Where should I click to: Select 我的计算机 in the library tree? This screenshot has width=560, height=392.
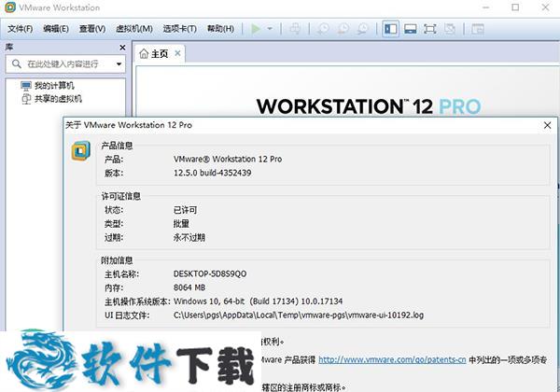(54, 86)
